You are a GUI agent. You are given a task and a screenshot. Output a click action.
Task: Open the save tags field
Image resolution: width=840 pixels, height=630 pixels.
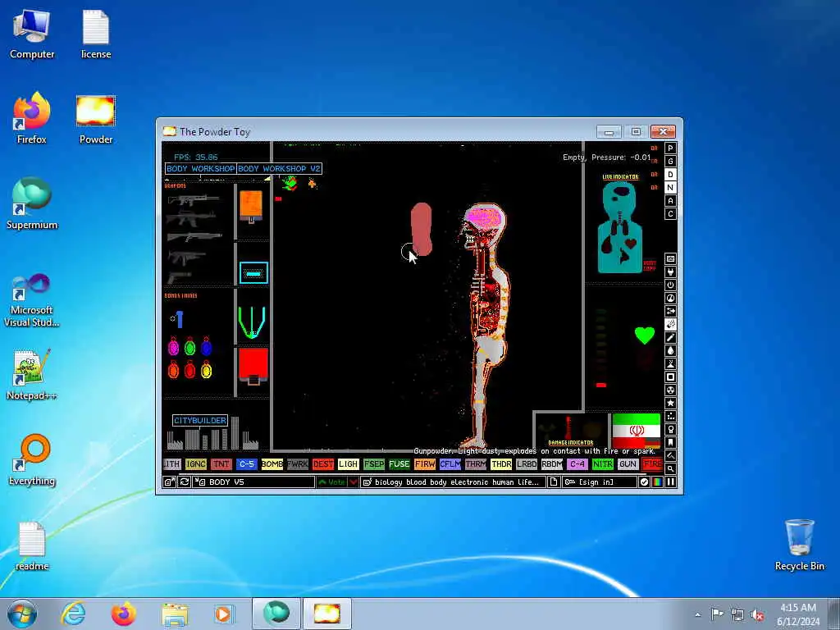click(x=453, y=482)
